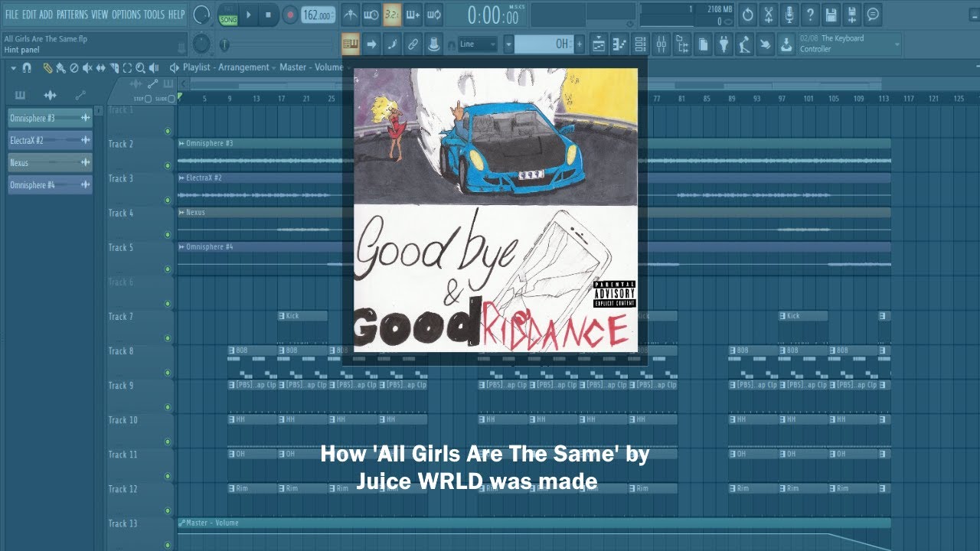Select the playlist Zoom tool
Image resolution: width=980 pixels, height=551 pixels.
[x=140, y=67]
